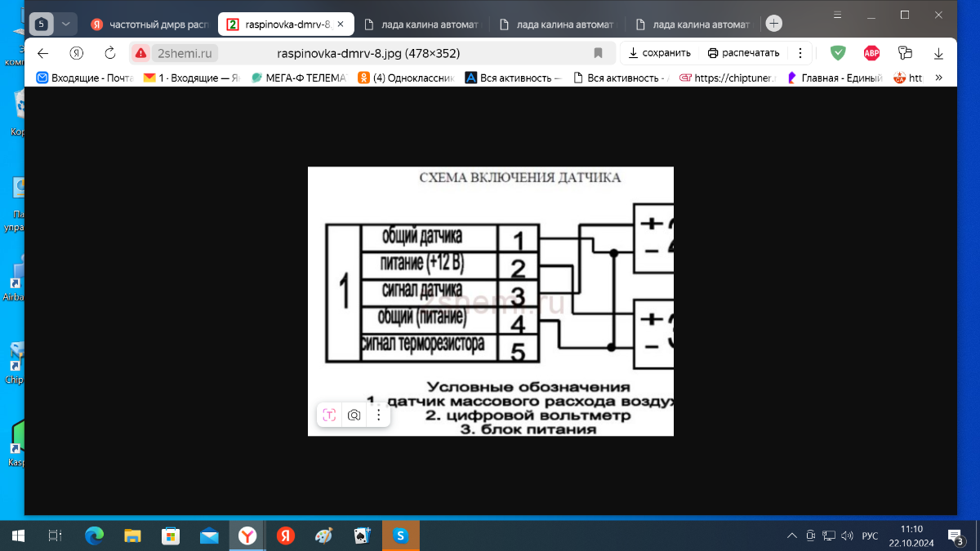Bookmark this page with the flag icon

click(x=598, y=53)
